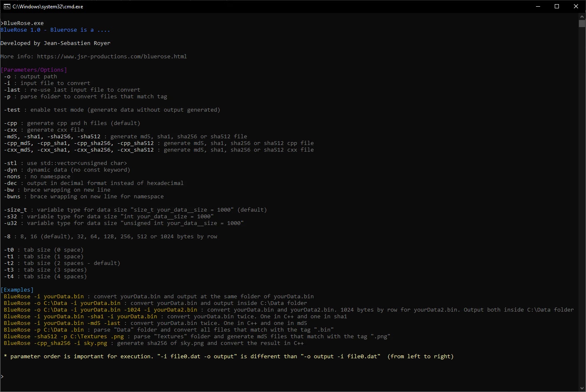This screenshot has width=586, height=392.
Task: Click the "-t2 : tab size (2 spaces - default)" line
Action: 62,263
